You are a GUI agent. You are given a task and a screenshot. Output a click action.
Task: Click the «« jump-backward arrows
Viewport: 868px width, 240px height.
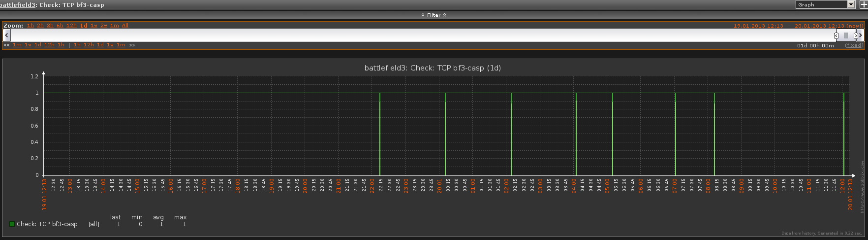tap(7, 45)
